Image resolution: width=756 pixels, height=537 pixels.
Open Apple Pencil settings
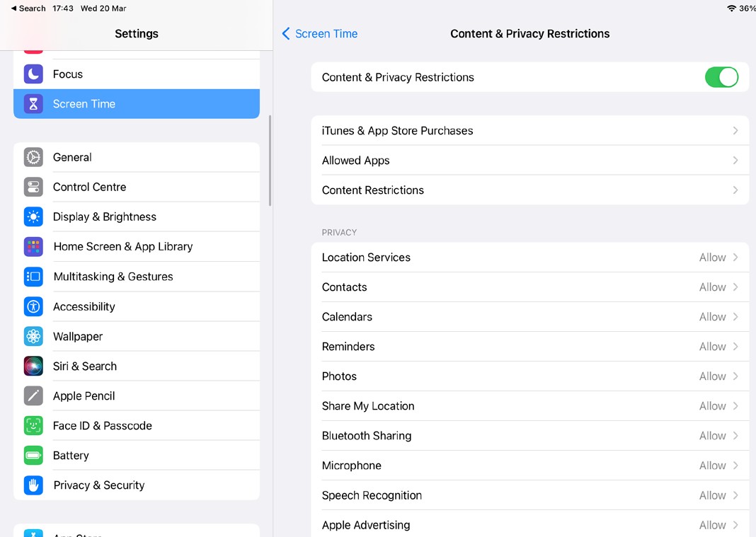pyautogui.click(x=137, y=395)
